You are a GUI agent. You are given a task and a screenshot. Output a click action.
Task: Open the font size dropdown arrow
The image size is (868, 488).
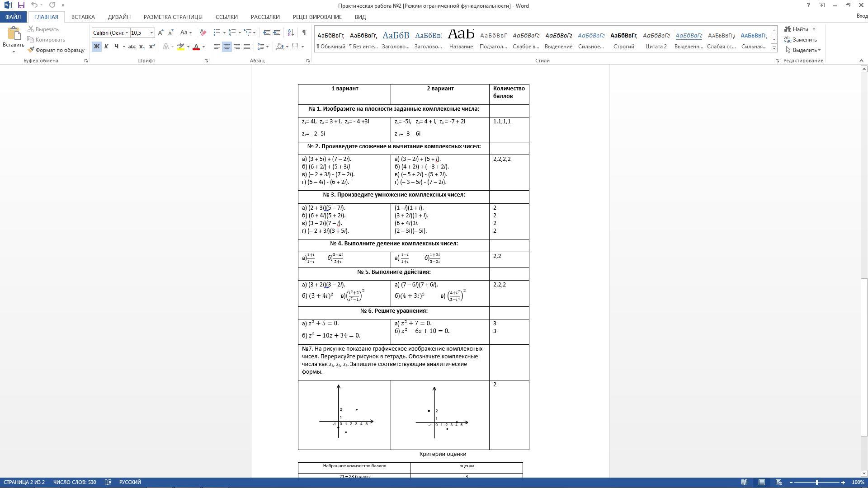pyautogui.click(x=151, y=33)
